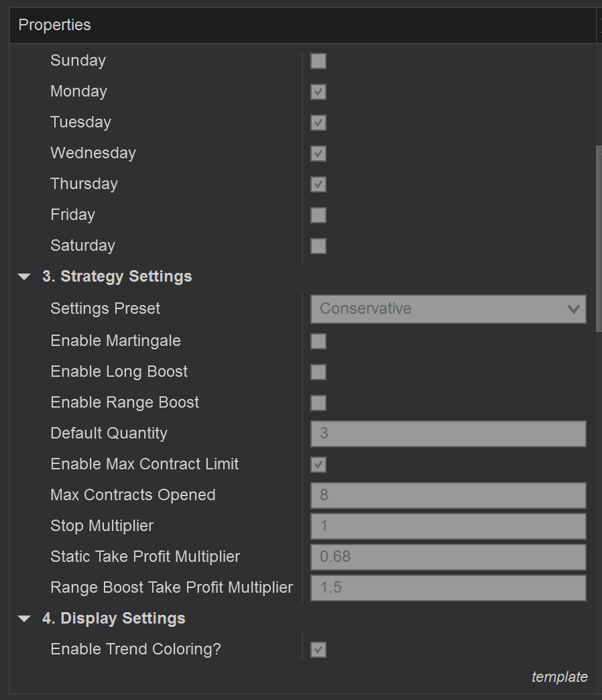Collapse the Display Settings section
602x700 pixels.
coord(25,619)
